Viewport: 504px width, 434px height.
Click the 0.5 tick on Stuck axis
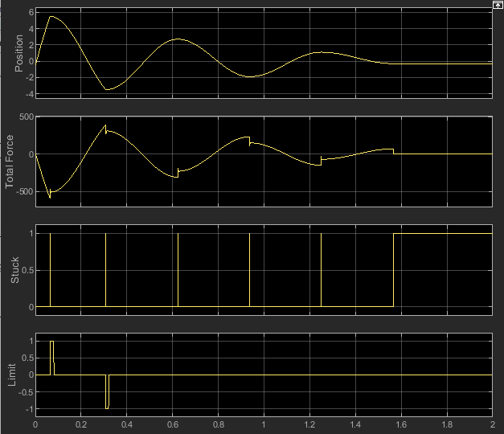point(23,270)
